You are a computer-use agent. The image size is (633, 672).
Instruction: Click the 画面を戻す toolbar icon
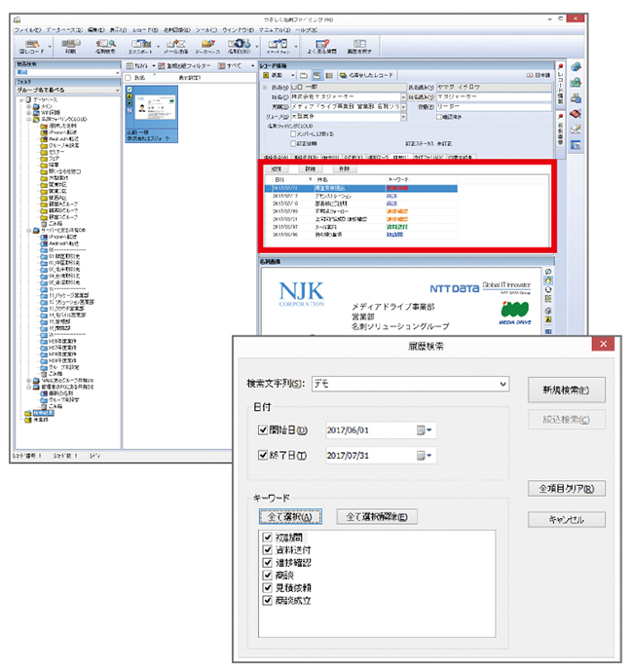click(x=359, y=47)
